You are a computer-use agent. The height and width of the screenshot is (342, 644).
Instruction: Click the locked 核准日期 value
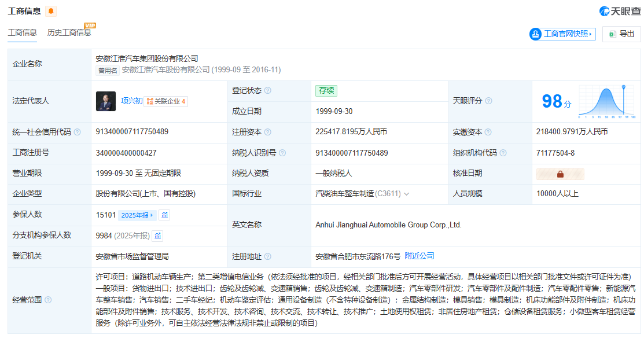[x=560, y=174]
